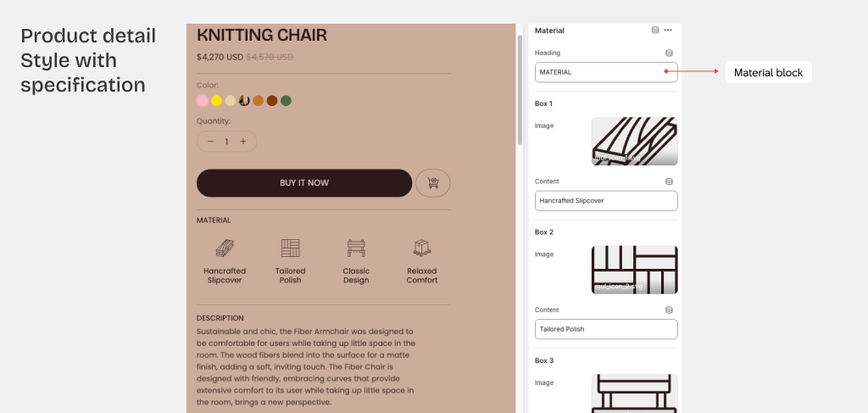Click the Tailored Polish material icon
The width and height of the screenshot is (868, 413).
[x=291, y=248]
